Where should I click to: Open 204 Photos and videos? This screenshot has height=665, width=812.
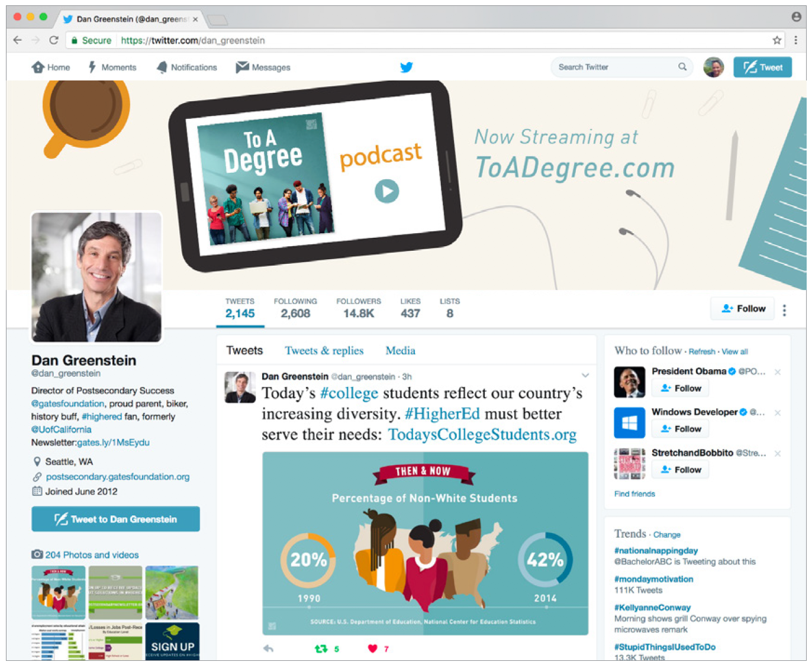pyautogui.click(x=92, y=555)
